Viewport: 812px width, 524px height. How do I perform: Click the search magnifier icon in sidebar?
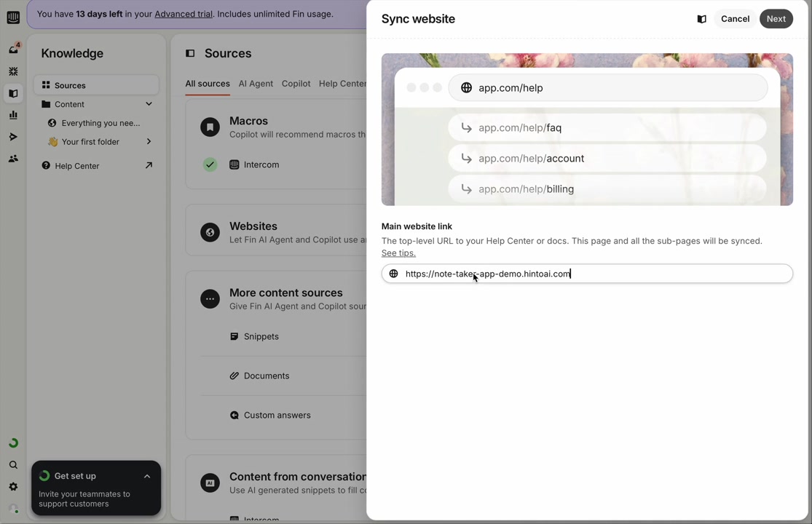click(13, 465)
